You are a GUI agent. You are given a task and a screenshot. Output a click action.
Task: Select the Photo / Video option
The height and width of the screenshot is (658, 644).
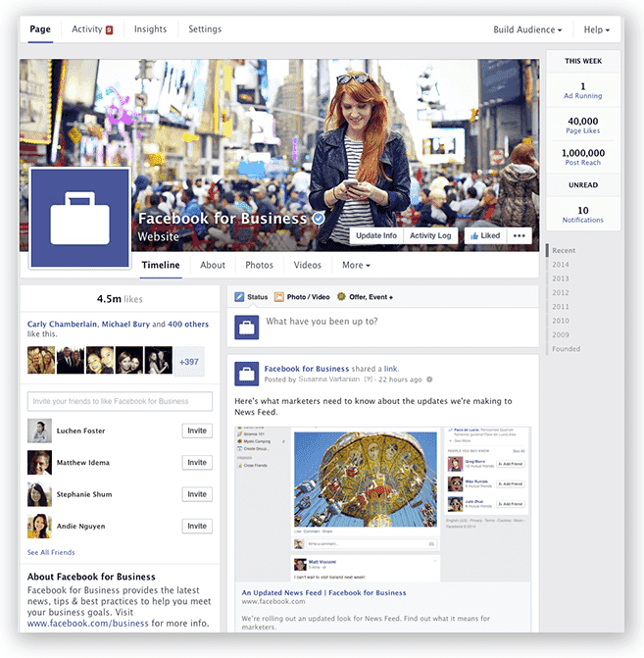(302, 297)
